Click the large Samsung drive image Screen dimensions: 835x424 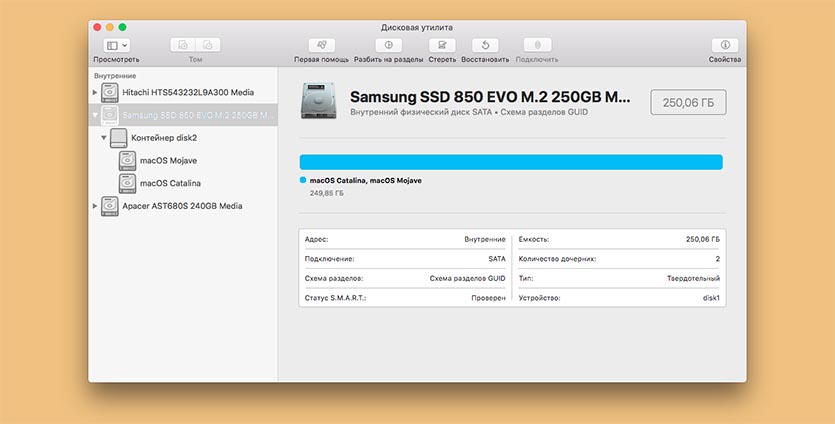318,101
